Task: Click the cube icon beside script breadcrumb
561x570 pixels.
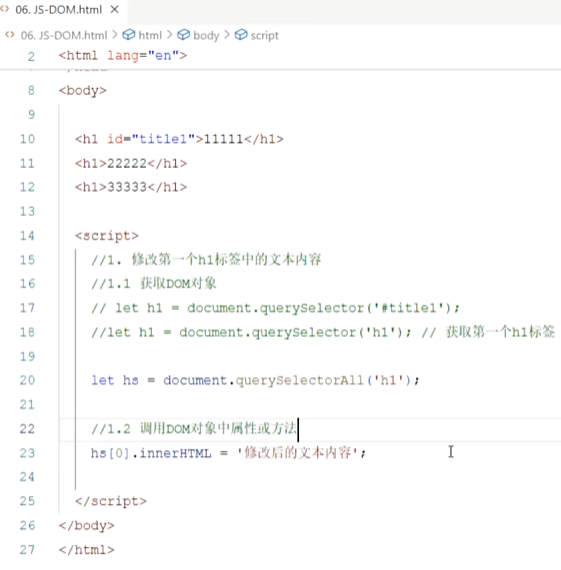Action: [x=240, y=35]
